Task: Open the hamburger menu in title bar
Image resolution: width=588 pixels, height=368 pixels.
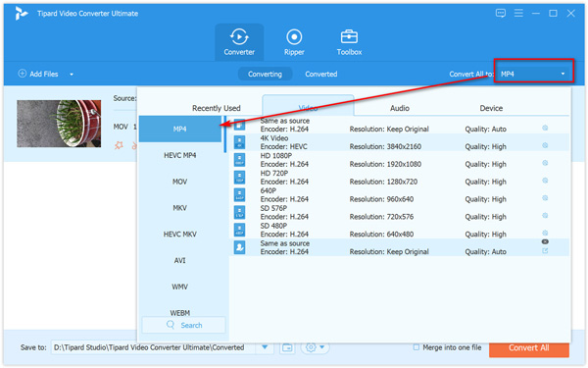Action: 518,14
